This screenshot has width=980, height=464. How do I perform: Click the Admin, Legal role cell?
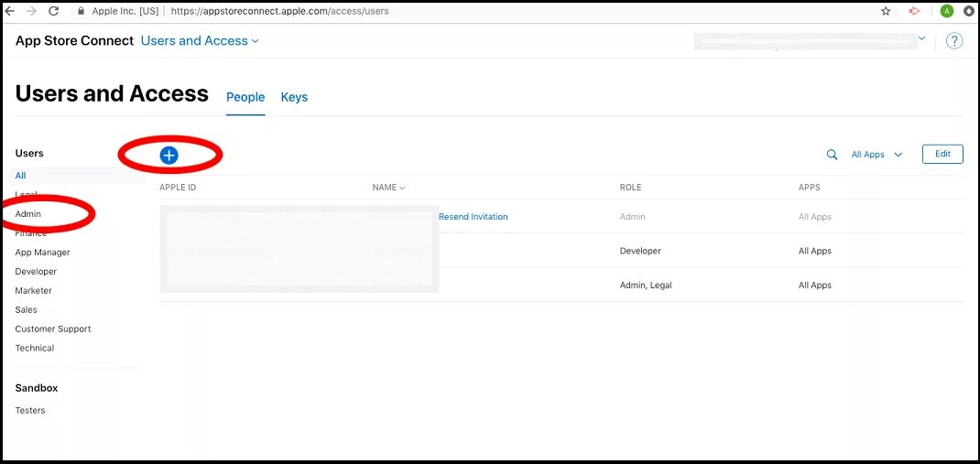(646, 286)
